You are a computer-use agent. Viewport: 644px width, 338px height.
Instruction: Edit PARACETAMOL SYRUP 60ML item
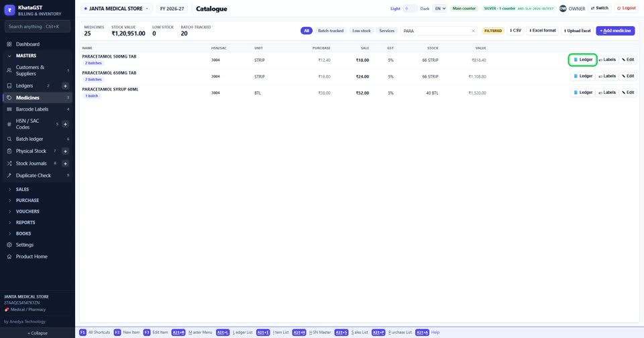pyautogui.click(x=628, y=93)
